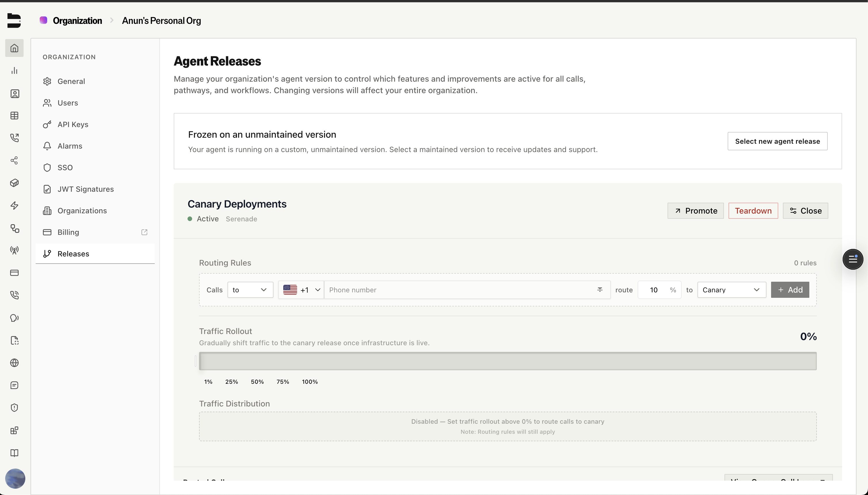Open the API Keys settings page
This screenshot has height=495, width=868.
[73, 124]
